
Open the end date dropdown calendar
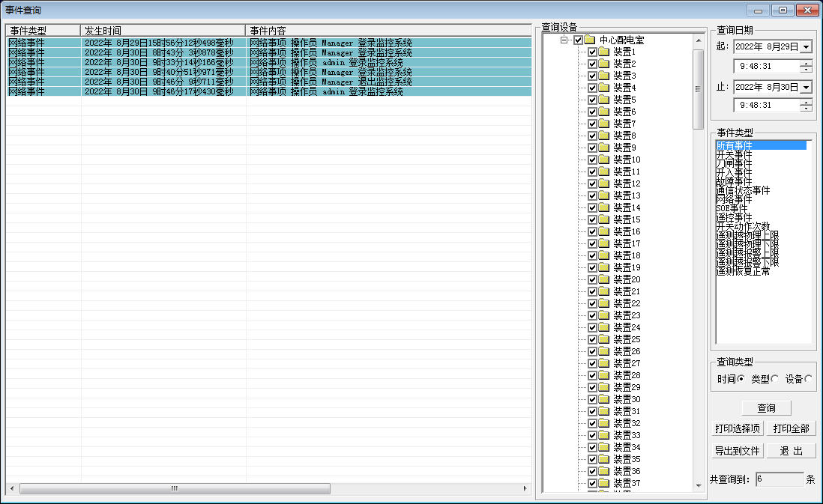pyautogui.click(x=806, y=87)
